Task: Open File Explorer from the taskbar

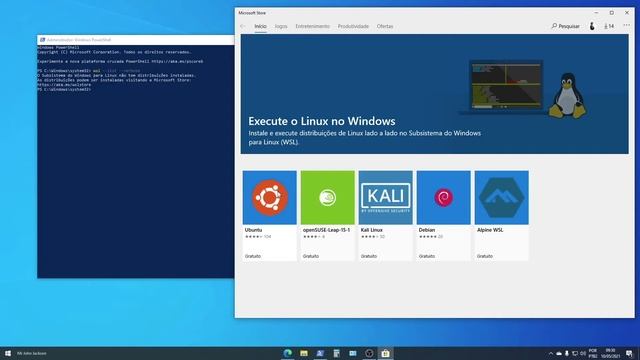Action: 304,353
